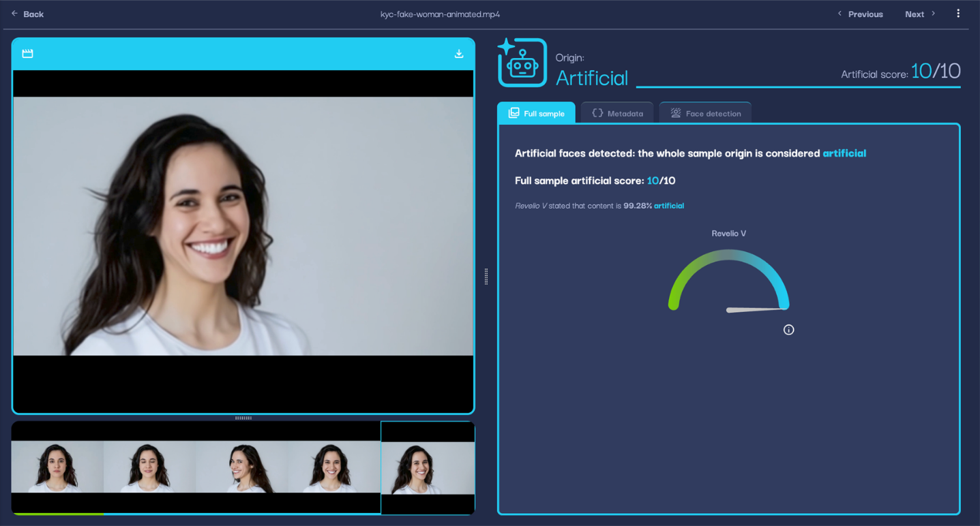This screenshot has width=980, height=526.
Task: Select the first neutral-face frame thumbnail
Action: 57,467
